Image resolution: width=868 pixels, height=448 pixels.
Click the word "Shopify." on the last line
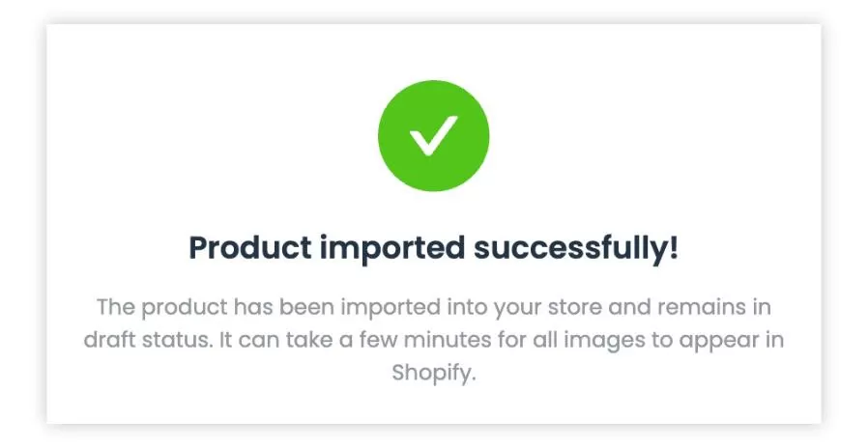click(x=434, y=374)
